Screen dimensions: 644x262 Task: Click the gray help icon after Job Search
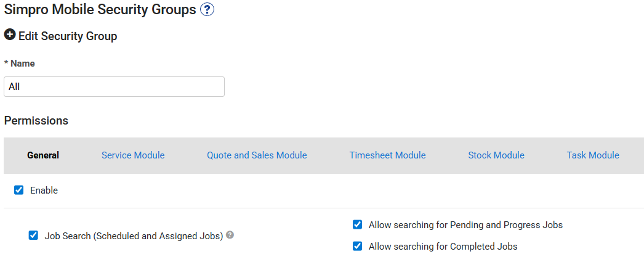[230, 235]
